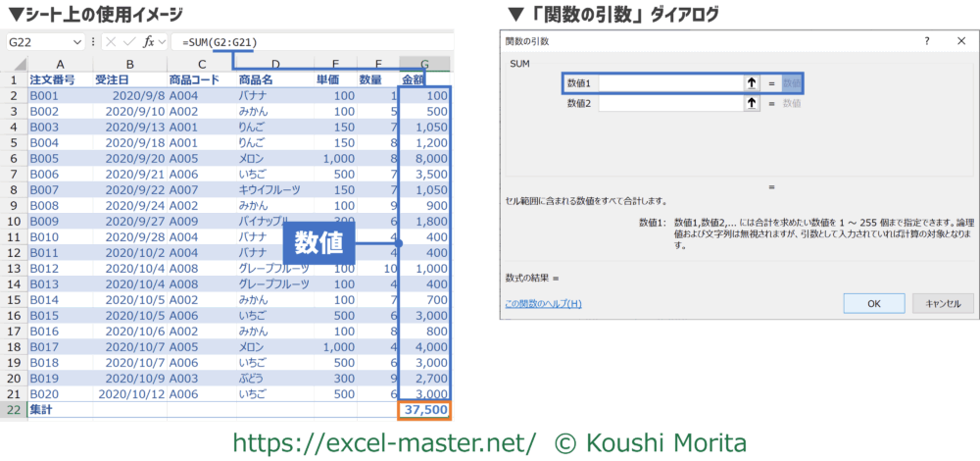Click the 数値2 range selector arrow button
The width and height of the screenshot is (980, 461).
tap(751, 103)
